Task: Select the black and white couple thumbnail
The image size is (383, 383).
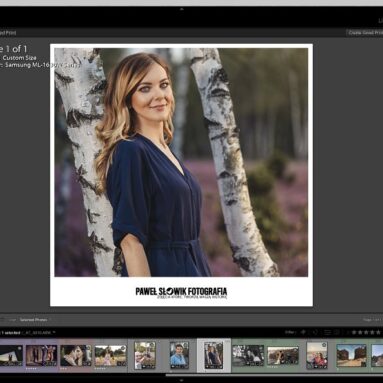Action: click(x=248, y=355)
